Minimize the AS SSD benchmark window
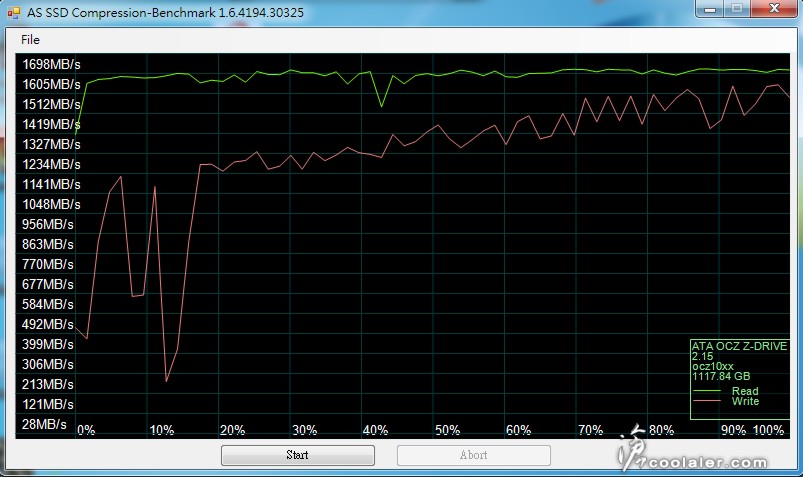The height and width of the screenshot is (477, 803). point(709,9)
